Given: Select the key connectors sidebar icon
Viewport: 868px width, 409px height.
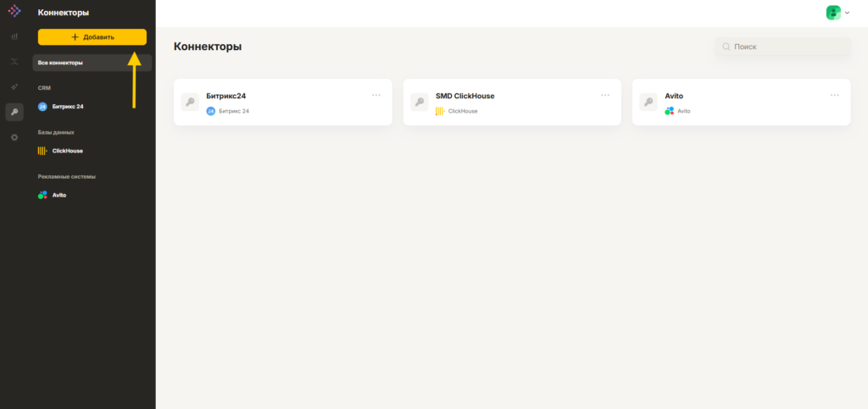Looking at the screenshot, I should point(14,112).
